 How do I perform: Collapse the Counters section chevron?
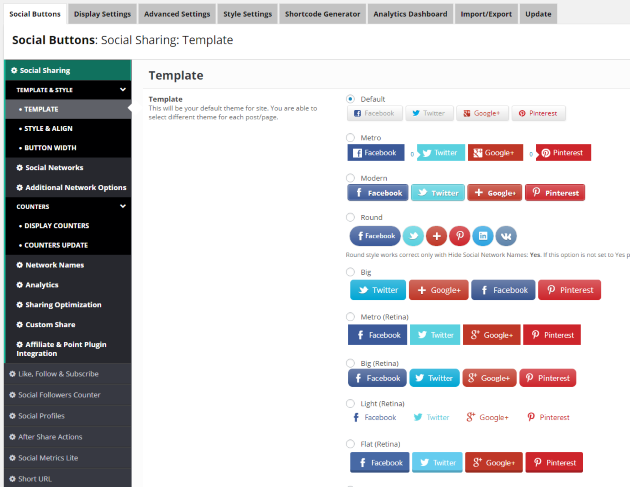123,206
